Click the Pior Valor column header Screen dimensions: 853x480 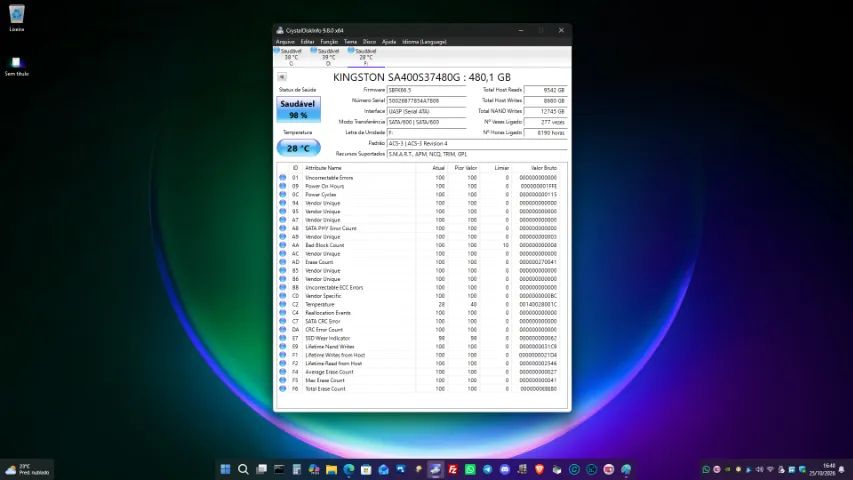coord(466,168)
